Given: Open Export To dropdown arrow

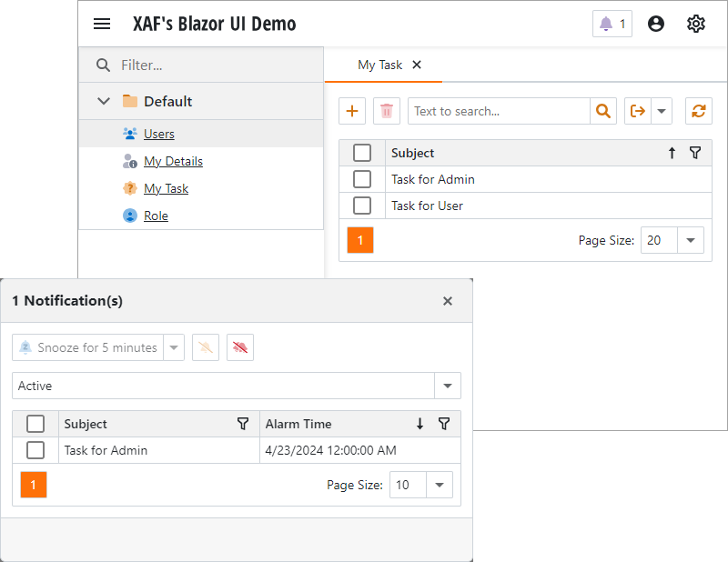Looking at the screenshot, I should [662, 111].
